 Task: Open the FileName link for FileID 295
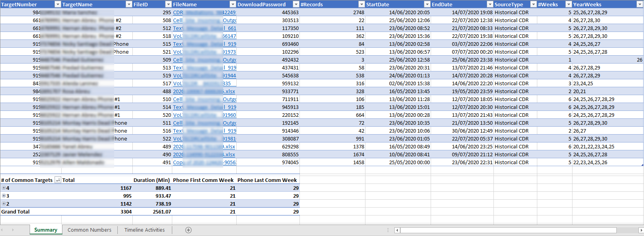coord(204,12)
